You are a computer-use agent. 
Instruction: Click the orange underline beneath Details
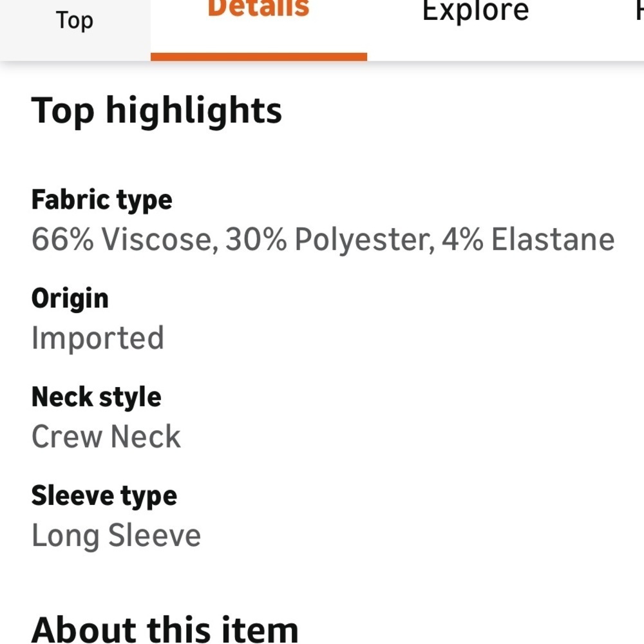pyautogui.click(x=259, y=57)
